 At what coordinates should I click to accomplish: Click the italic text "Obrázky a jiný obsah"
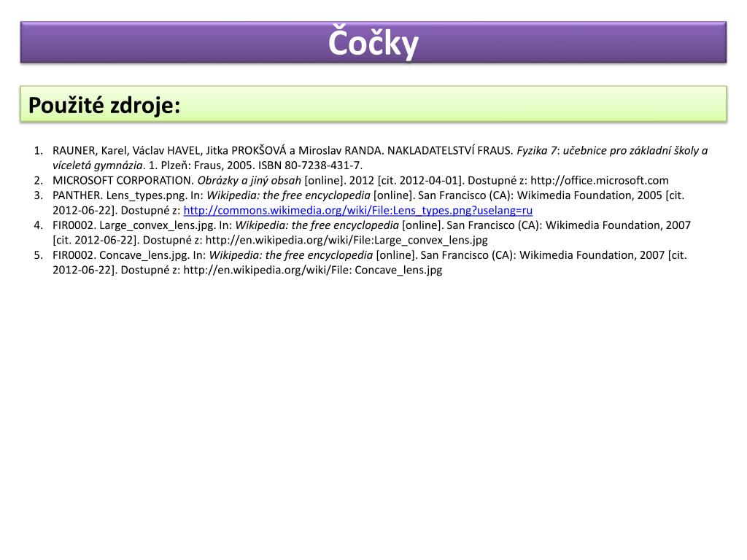pyautogui.click(x=249, y=181)
